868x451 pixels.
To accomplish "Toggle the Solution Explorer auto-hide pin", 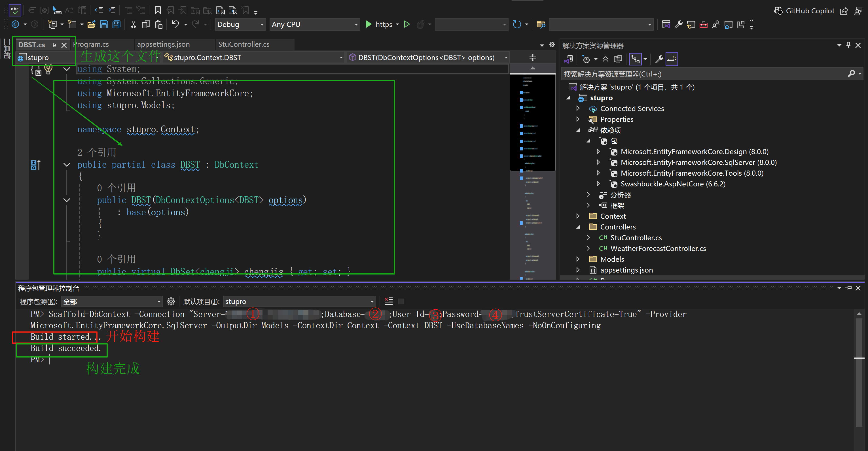I will [848, 45].
